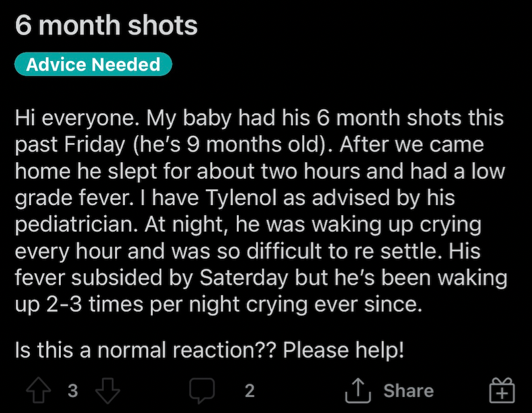Click the misspelled word Saterday

(244, 277)
